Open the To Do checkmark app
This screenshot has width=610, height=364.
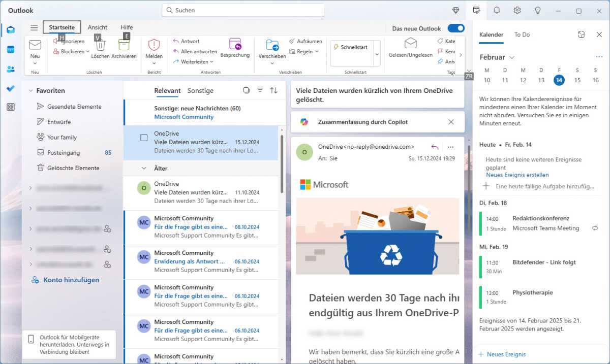[11, 88]
